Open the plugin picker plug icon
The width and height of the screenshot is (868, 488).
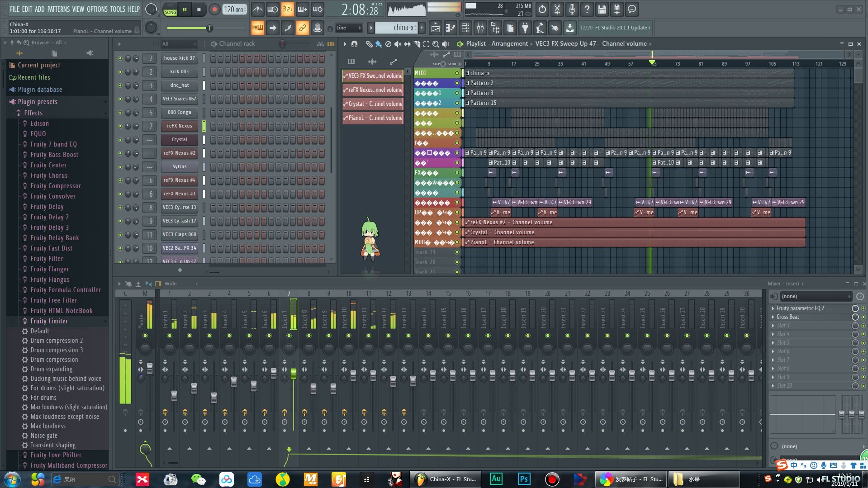(525, 28)
